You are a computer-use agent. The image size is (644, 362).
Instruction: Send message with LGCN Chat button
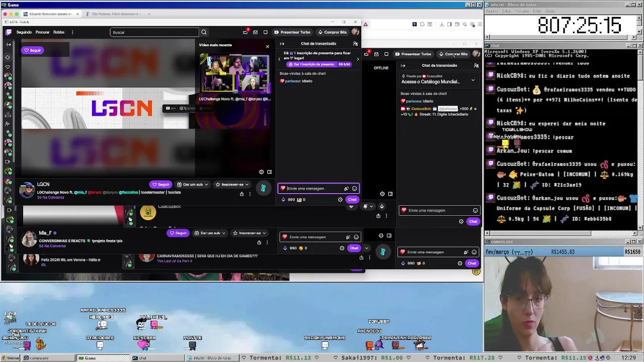click(352, 200)
